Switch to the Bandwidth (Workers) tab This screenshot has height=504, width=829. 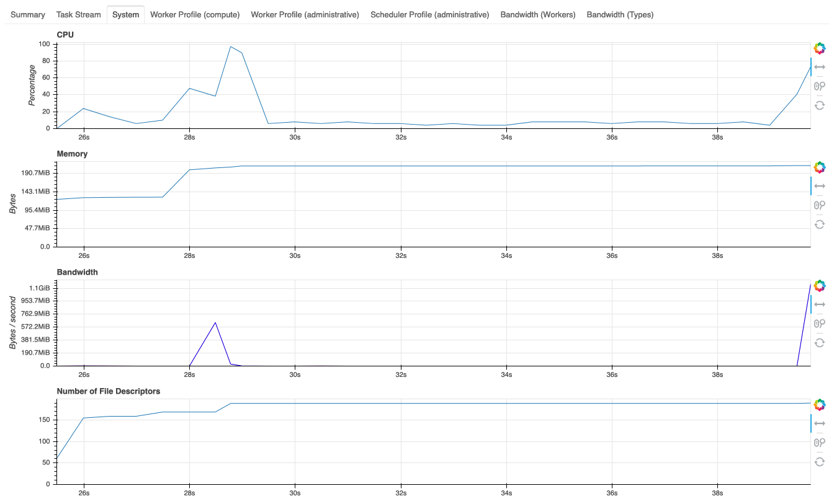(x=537, y=14)
